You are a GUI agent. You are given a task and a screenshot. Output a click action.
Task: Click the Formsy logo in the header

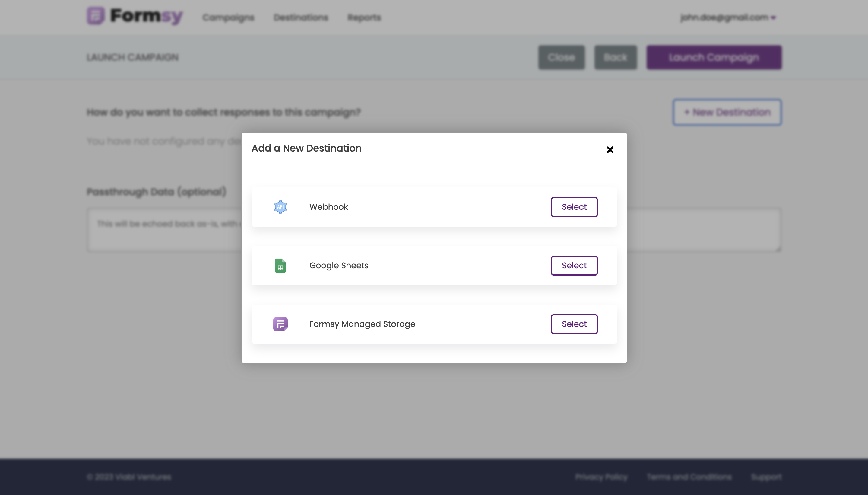tap(134, 17)
